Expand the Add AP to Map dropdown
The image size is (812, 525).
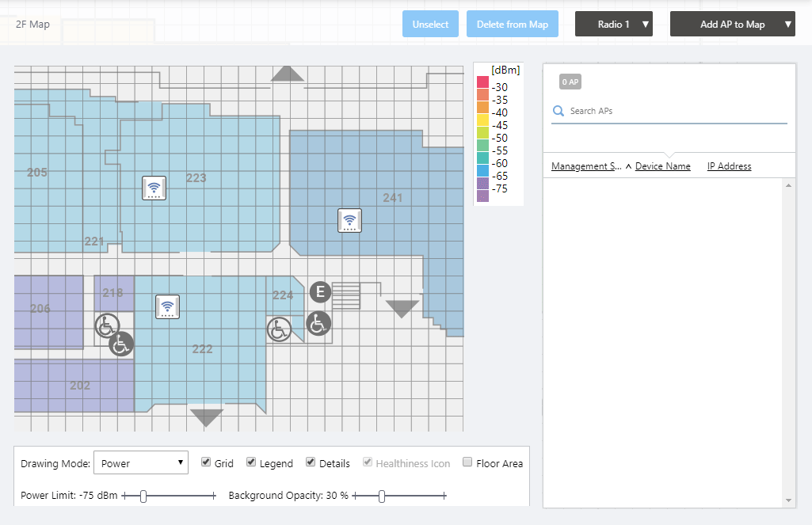(x=732, y=25)
